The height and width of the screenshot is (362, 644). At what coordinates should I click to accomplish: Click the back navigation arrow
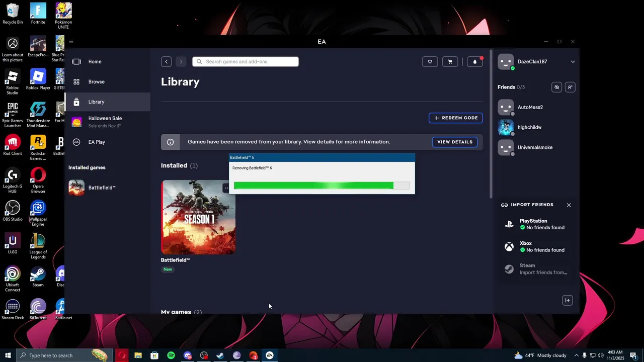click(x=166, y=61)
